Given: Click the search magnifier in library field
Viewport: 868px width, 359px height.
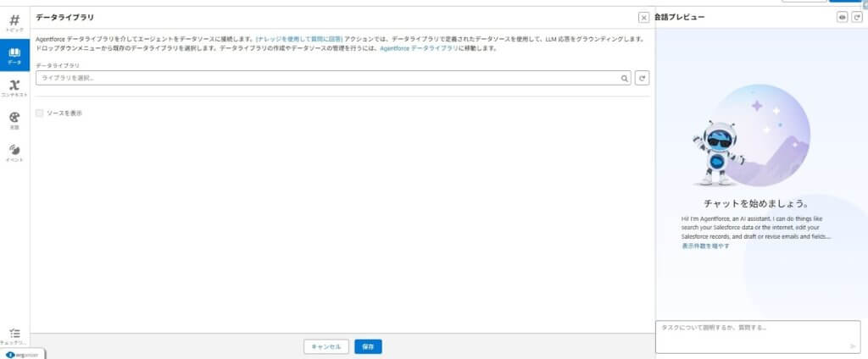Looking at the screenshot, I should point(625,79).
